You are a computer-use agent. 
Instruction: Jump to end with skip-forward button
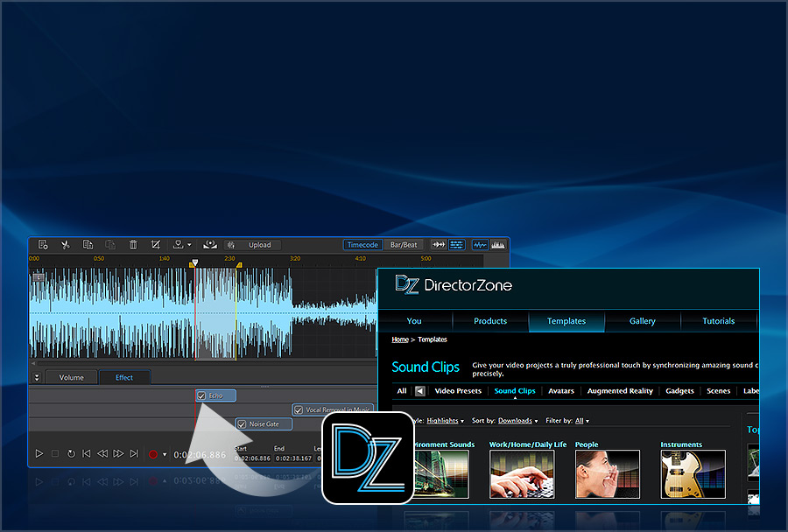[x=134, y=453]
